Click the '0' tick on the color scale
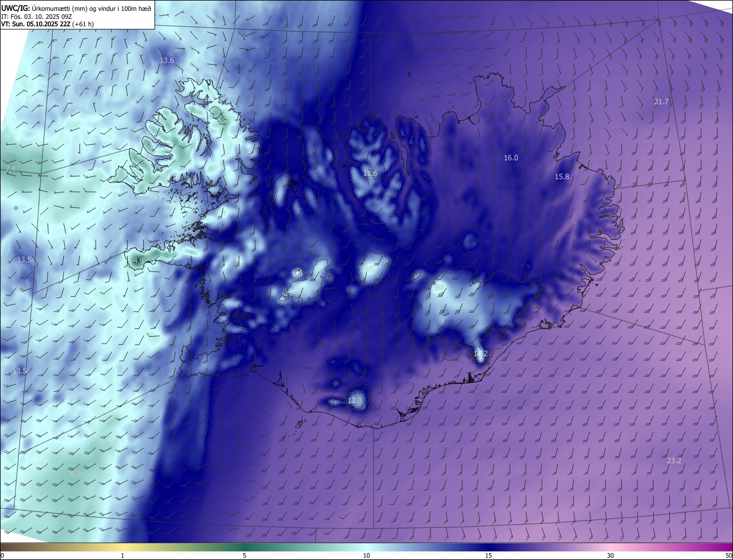 2,555
